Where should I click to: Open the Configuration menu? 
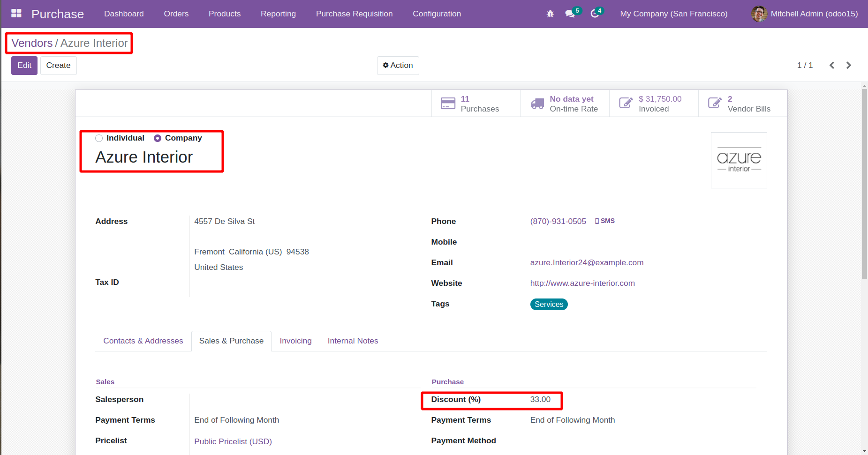point(437,14)
